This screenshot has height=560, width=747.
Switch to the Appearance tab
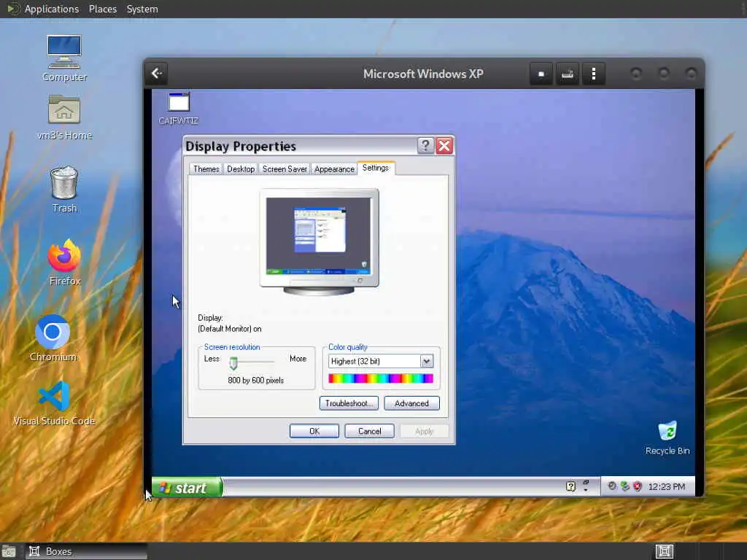334,169
